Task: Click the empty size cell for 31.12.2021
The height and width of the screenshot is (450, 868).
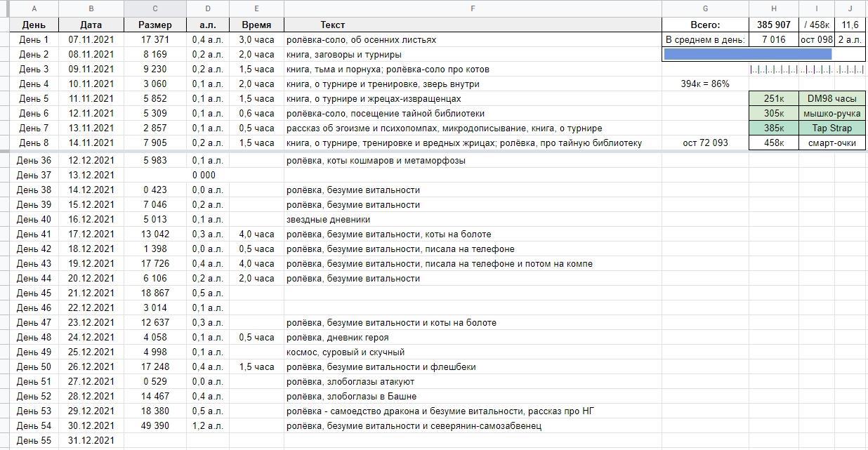Action: tap(154, 441)
